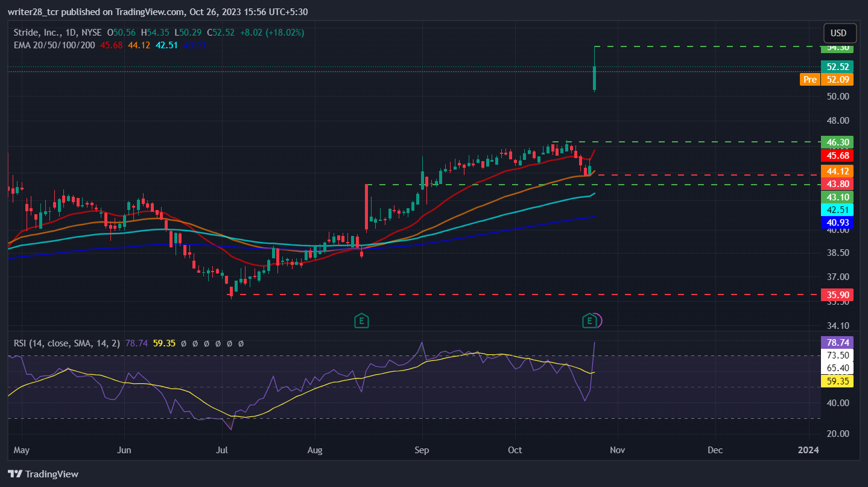
Task: Click the 2024 label on the time axis
Action: click(808, 450)
